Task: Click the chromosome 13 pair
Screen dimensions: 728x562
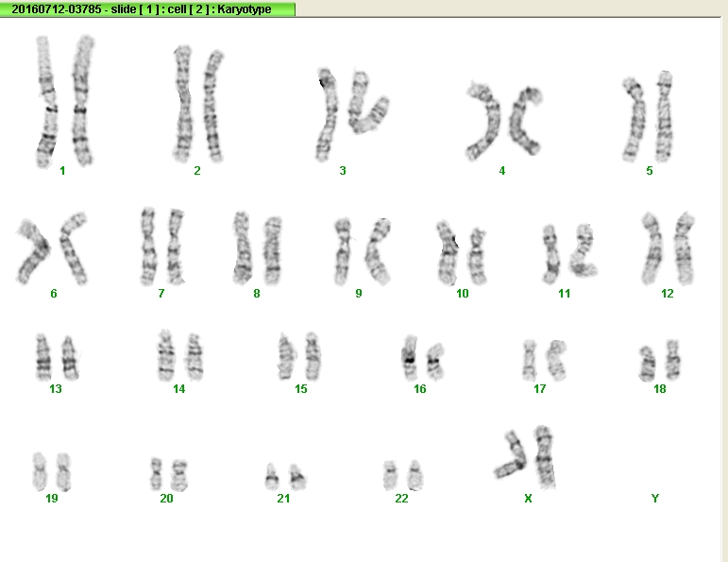Action: [58, 357]
